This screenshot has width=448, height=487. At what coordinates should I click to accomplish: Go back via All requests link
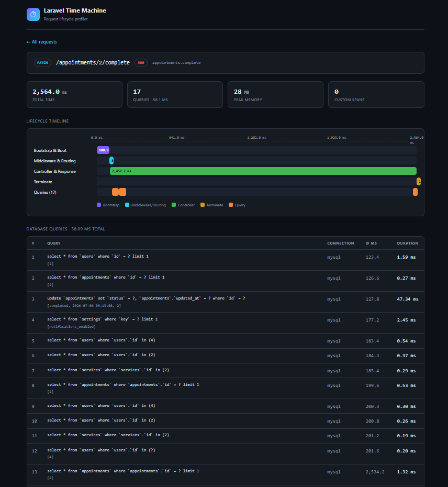pyautogui.click(x=41, y=41)
